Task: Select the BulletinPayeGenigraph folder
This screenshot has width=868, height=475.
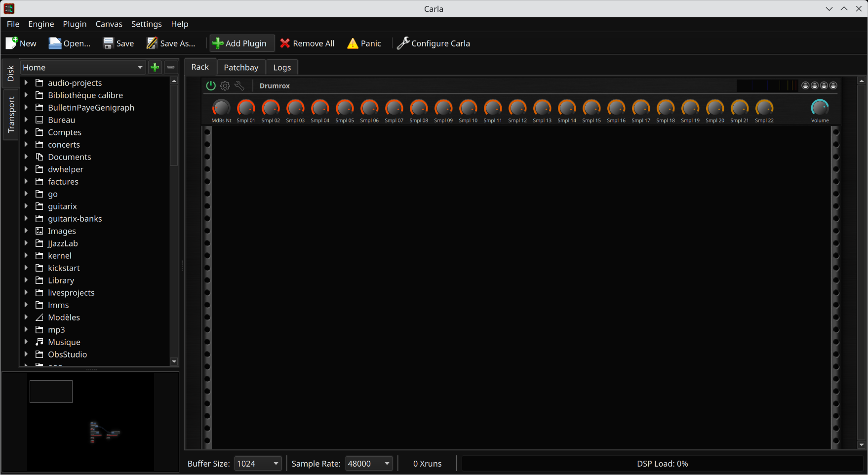Action: 91,108
